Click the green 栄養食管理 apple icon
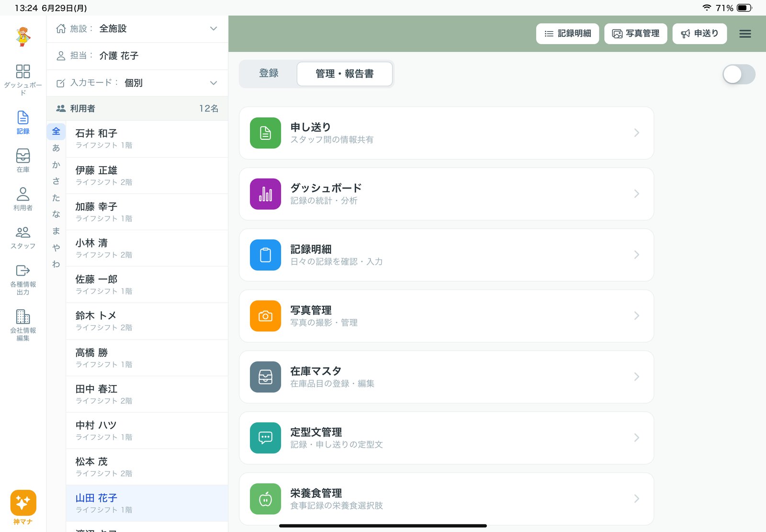 coord(265,498)
